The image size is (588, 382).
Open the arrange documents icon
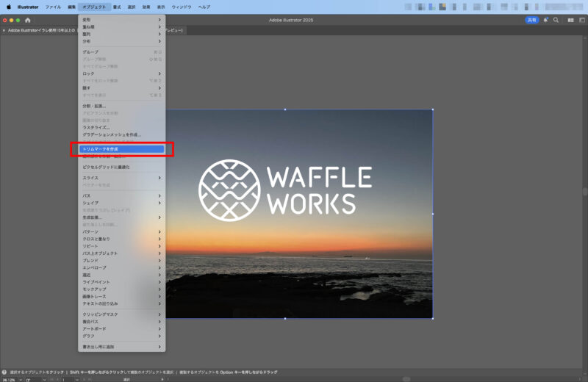tap(570, 20)
